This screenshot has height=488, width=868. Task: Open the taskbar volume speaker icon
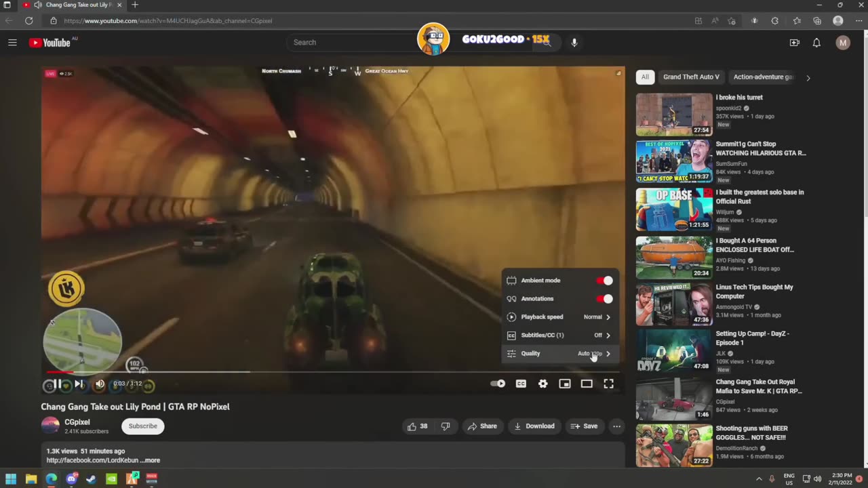click(817, 479)
